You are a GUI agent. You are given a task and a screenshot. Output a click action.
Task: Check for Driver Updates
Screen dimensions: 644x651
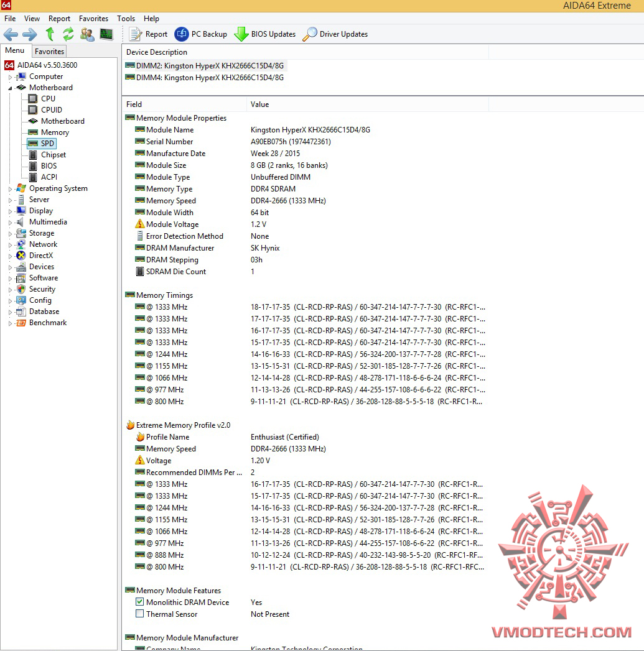[335, 34]
